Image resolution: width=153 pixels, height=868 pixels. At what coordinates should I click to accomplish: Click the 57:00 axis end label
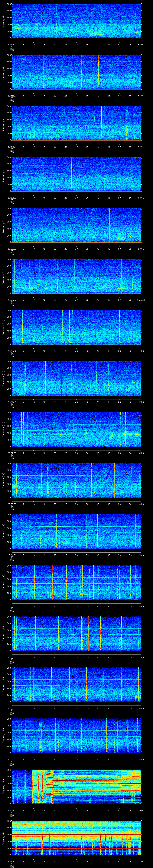coord(141,147)
